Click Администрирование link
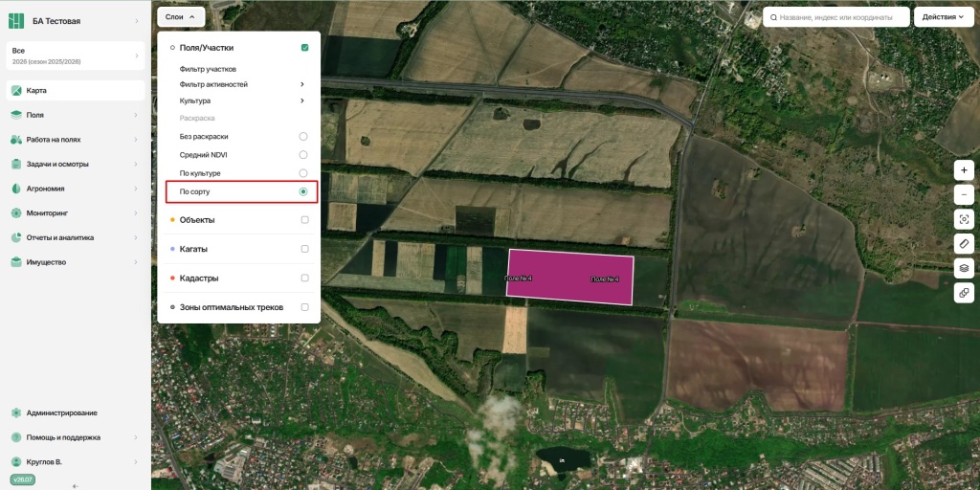980x490 pixels. pos(62,413)
